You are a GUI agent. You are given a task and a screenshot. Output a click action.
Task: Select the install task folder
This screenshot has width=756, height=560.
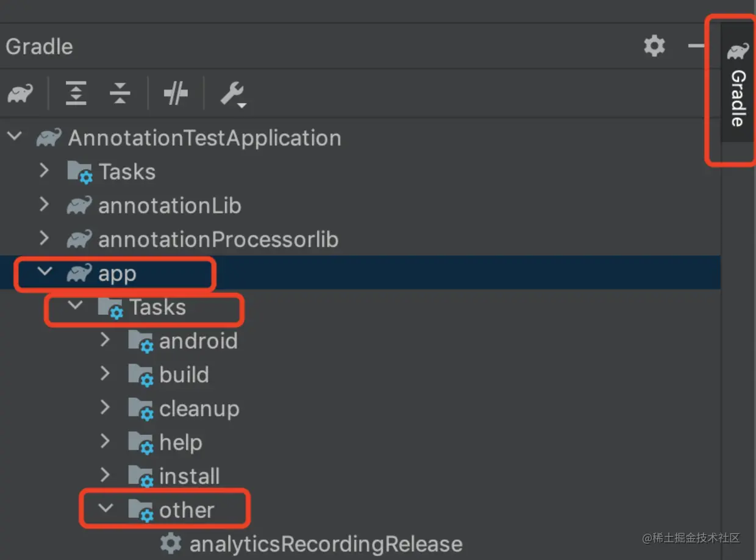coord(189,476)
